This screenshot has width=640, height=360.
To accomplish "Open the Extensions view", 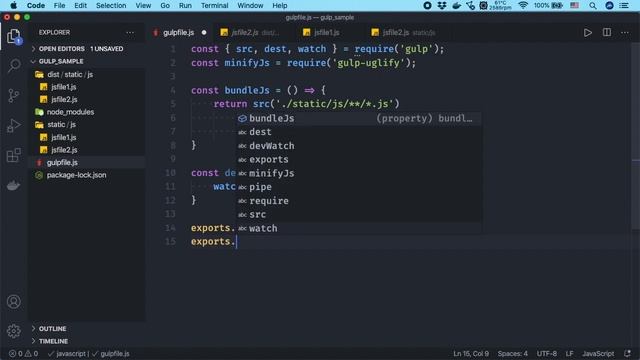I will coord(14,155).
